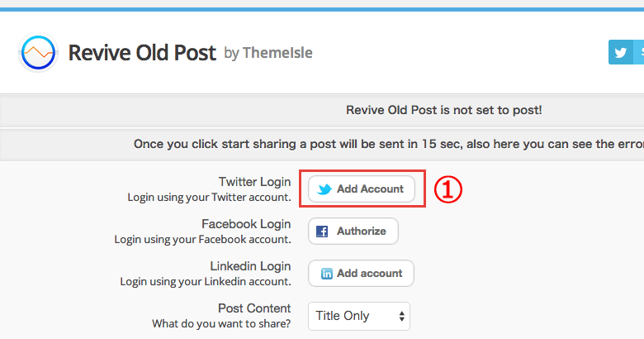This screenshot has width=644, height=339.
Task: Authorize the Facebook account
Action: pos(353,232)
